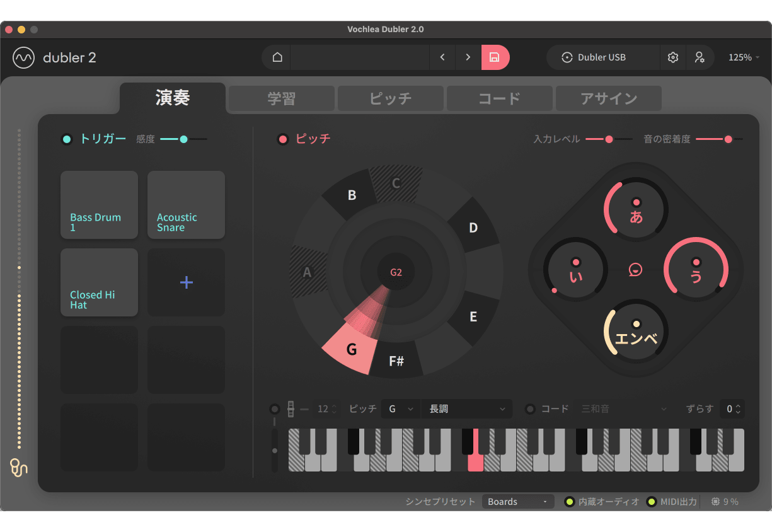This screenshot has height=532, width=772.
Task: Toggle the pitch bend enable circle
Action: coord(274,408)
